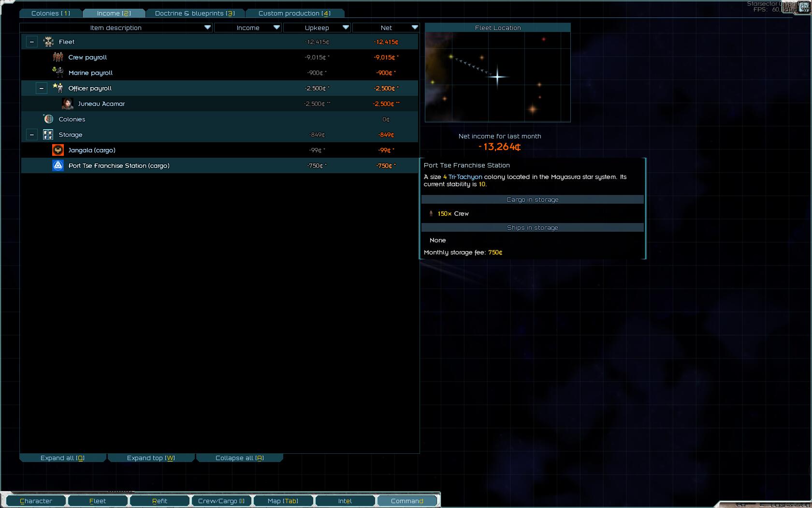
Task: Open the Character screen
Action: tap(36, 501)
